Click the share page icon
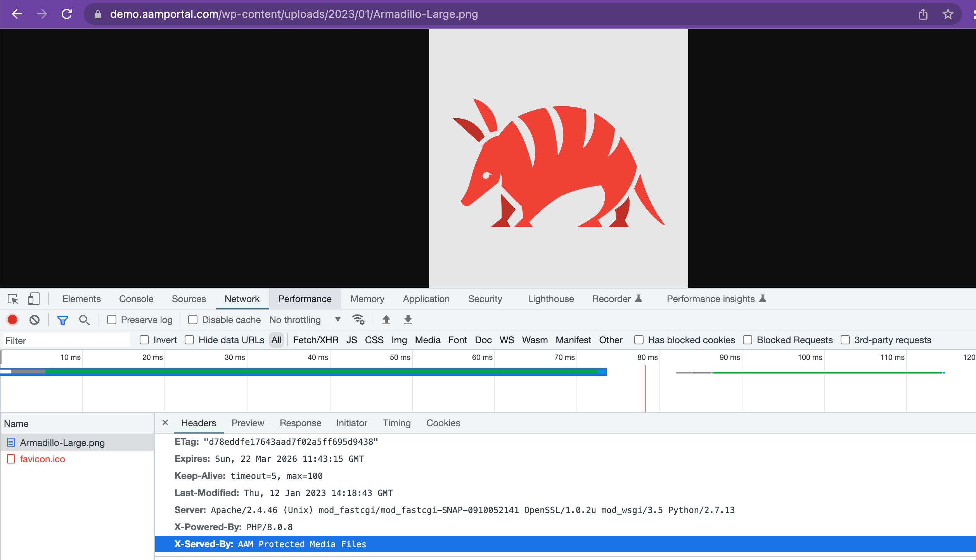 [x=923, y=14]
